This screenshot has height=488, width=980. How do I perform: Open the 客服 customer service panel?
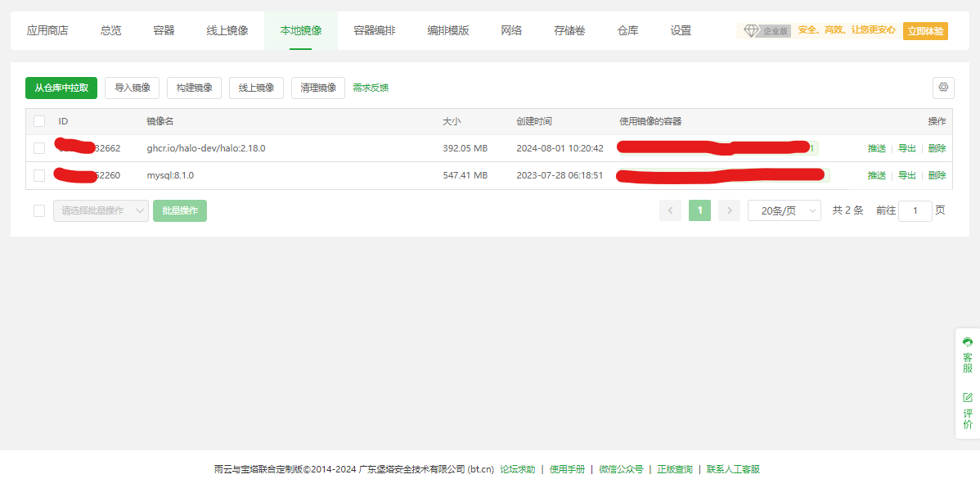click(x=965, y=355)
